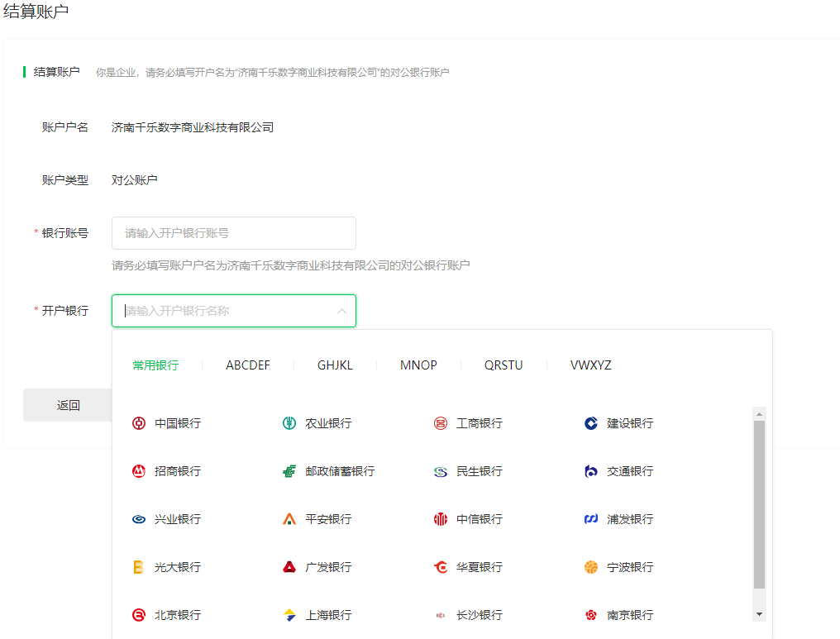Click the 对公账户 account type value

pyautogui.click(x=135, y=180)
